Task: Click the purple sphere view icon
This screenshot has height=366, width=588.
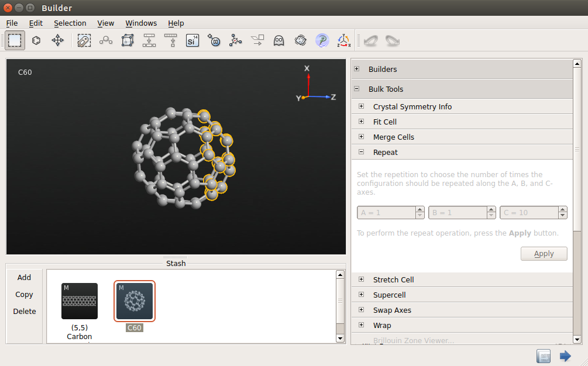Action: pos(322,40)
